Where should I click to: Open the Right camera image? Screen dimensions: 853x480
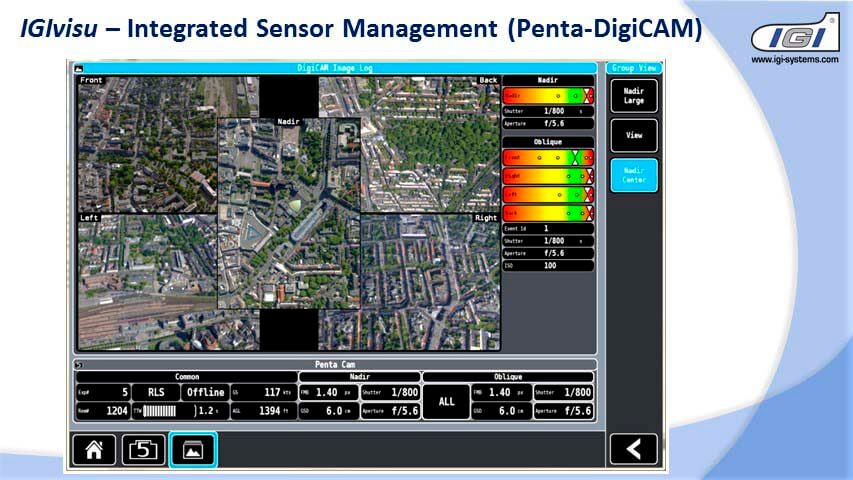(430, 282)
